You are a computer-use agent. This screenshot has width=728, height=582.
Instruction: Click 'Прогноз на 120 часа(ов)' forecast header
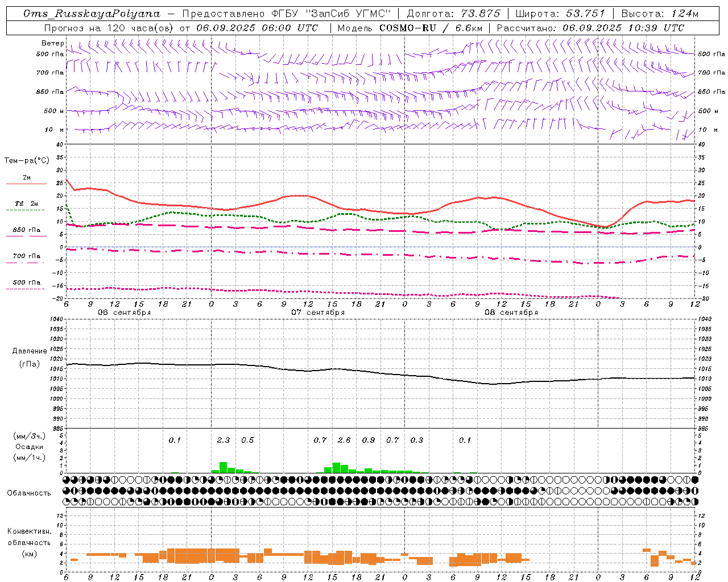click(109, 28)
